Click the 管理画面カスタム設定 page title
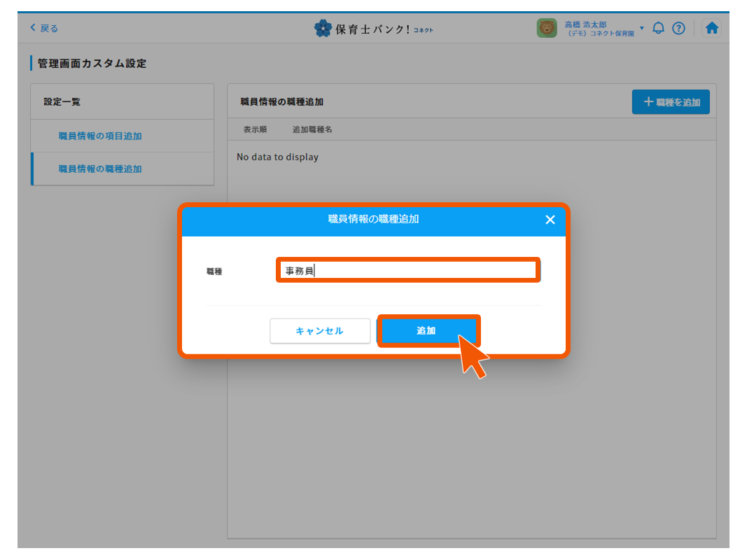Screen dimensions: 747x560 pos(92,64)
